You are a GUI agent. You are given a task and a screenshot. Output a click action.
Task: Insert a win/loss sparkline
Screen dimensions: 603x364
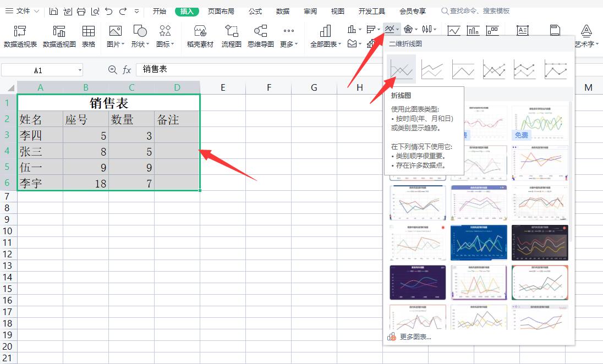(492, 30)
